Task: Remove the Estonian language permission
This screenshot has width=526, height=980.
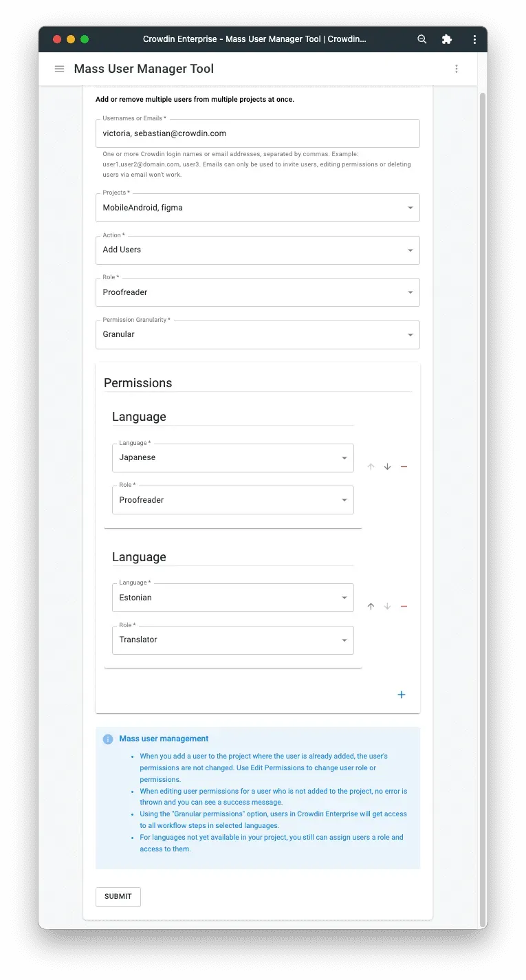Action: pyautogui.click(x=404, y=606)
